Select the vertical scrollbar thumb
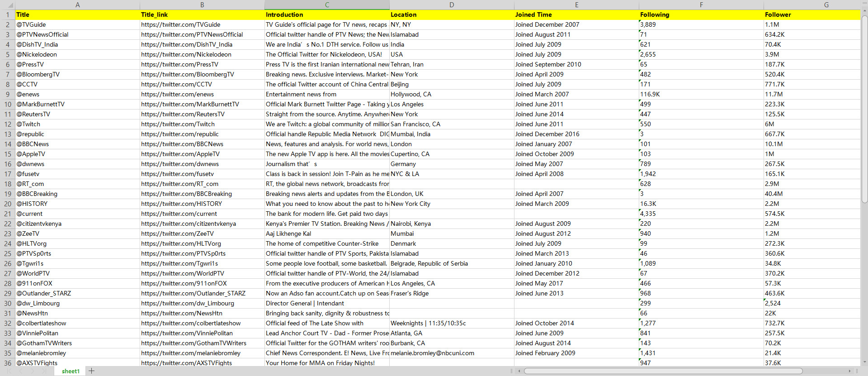This screenshot has width=868, height=376. coord(864,109)
